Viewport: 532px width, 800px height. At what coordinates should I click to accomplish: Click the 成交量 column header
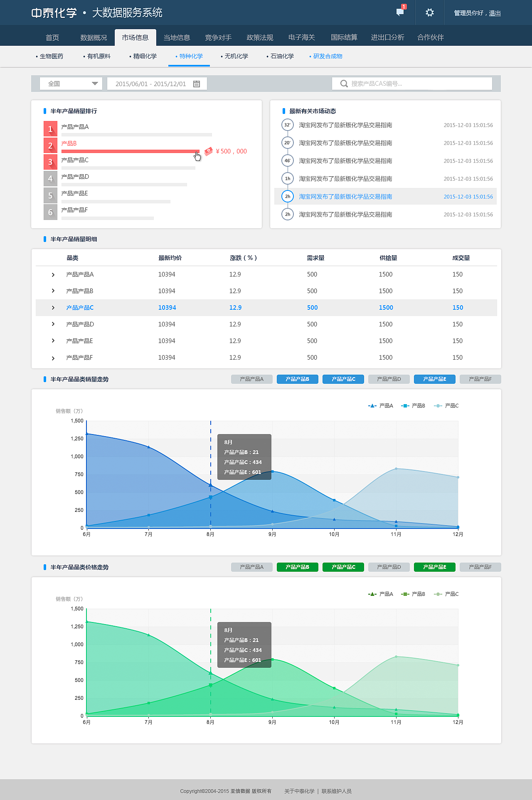click(x=461, y=258)
